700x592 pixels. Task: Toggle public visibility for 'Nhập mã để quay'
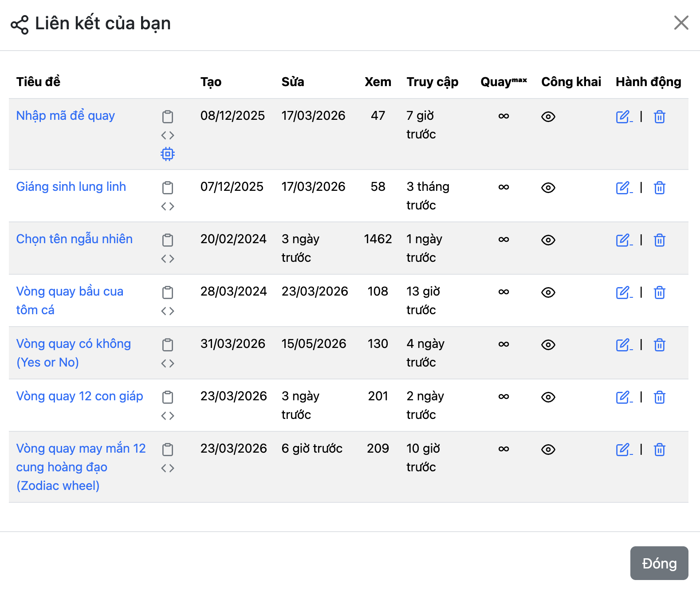(548, 117)
